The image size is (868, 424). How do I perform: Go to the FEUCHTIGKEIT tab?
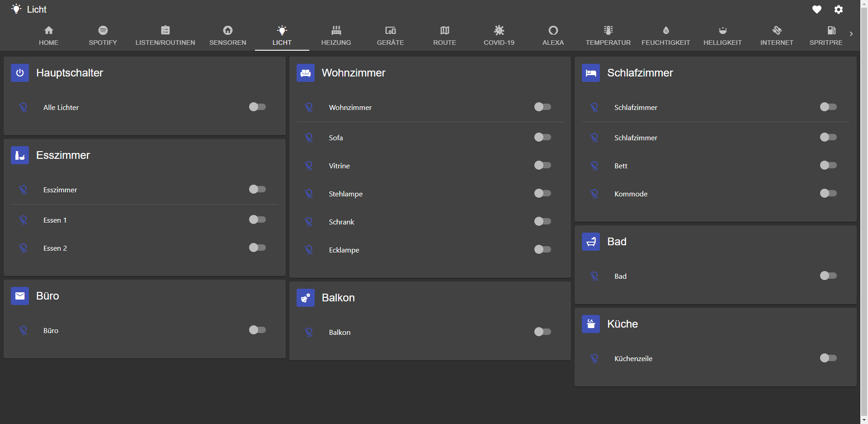click(x=666, y=36)
